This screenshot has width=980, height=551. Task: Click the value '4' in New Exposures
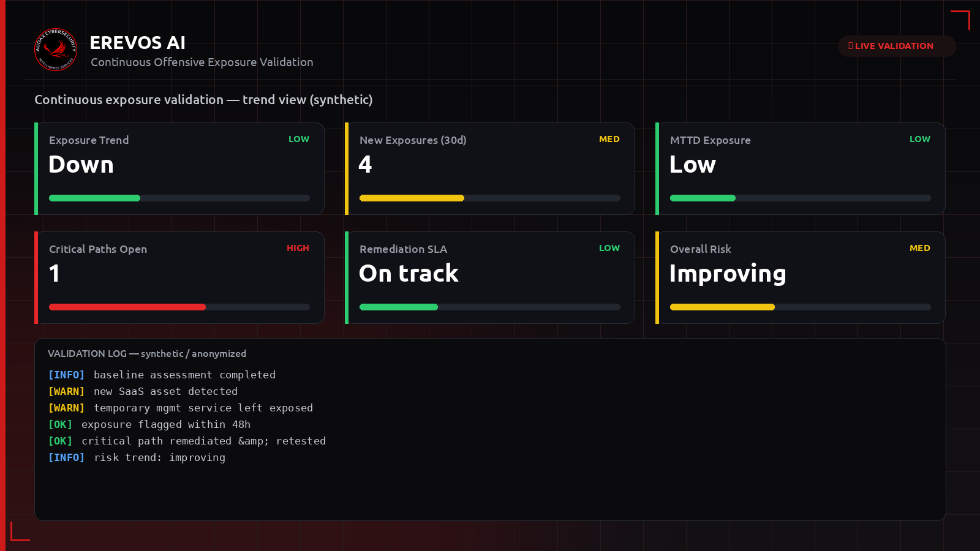point(365,165)
